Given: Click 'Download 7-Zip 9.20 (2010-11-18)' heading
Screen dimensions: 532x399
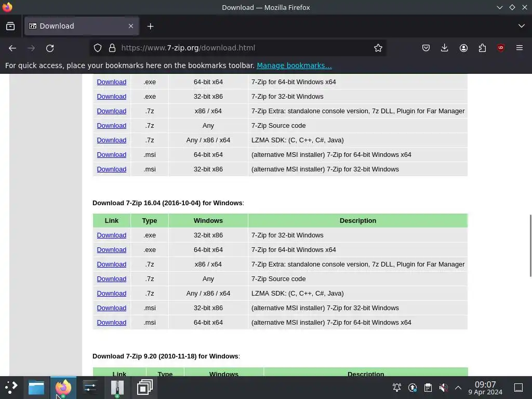Looking at the screenshot, I should (x=165, y=356).
